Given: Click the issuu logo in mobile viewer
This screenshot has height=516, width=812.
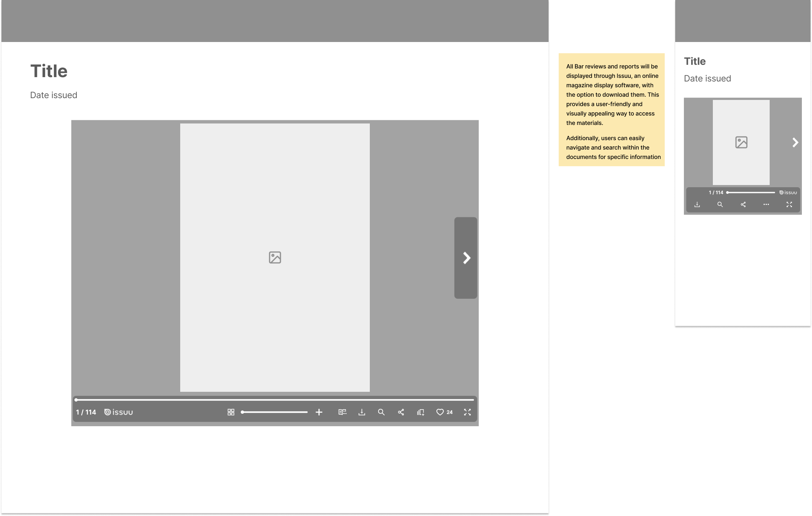Looking at the screenshot, I should click(788, 193).
